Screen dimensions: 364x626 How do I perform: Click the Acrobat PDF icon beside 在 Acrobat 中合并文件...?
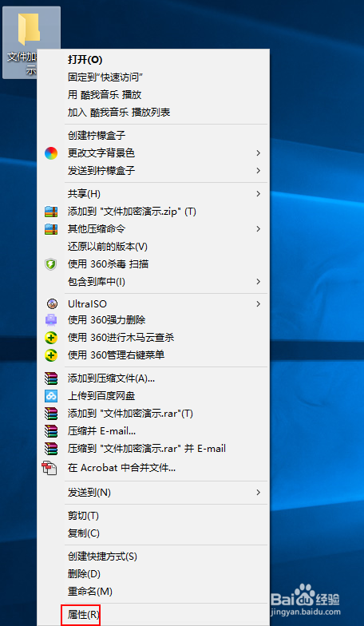(49, 468)
